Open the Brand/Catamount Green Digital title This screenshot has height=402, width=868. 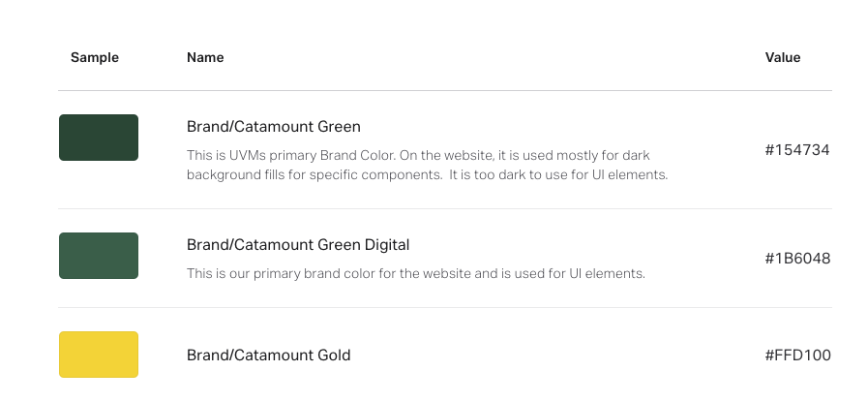[298, 245]
